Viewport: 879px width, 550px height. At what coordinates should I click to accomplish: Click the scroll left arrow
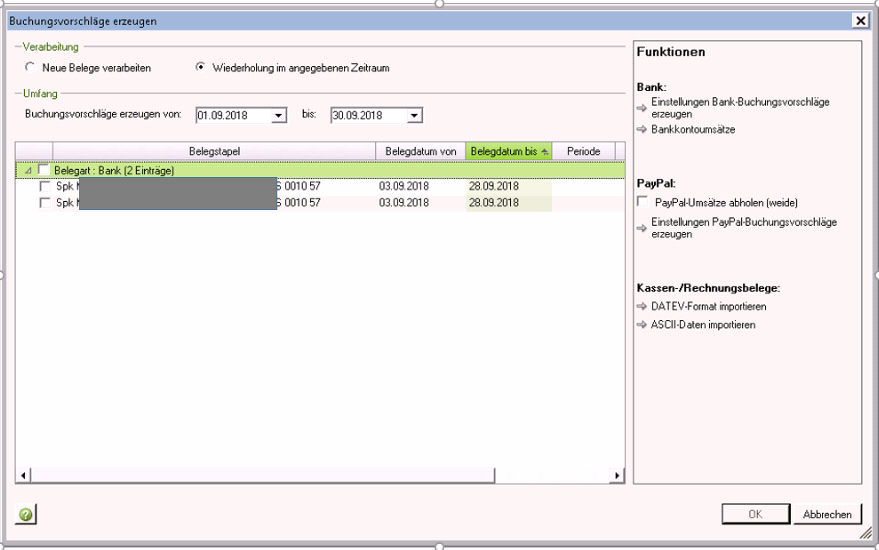click(x=23, y=475)
